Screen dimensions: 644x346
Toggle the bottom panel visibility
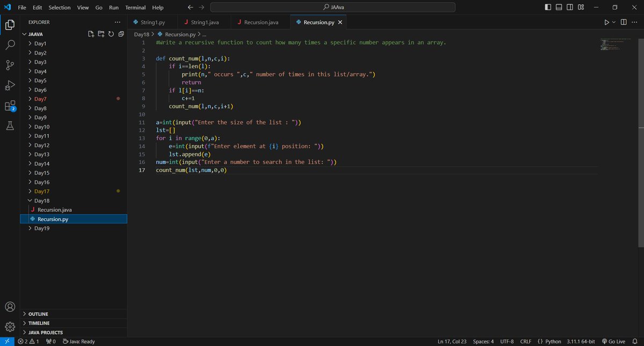(x=559, y=7)
